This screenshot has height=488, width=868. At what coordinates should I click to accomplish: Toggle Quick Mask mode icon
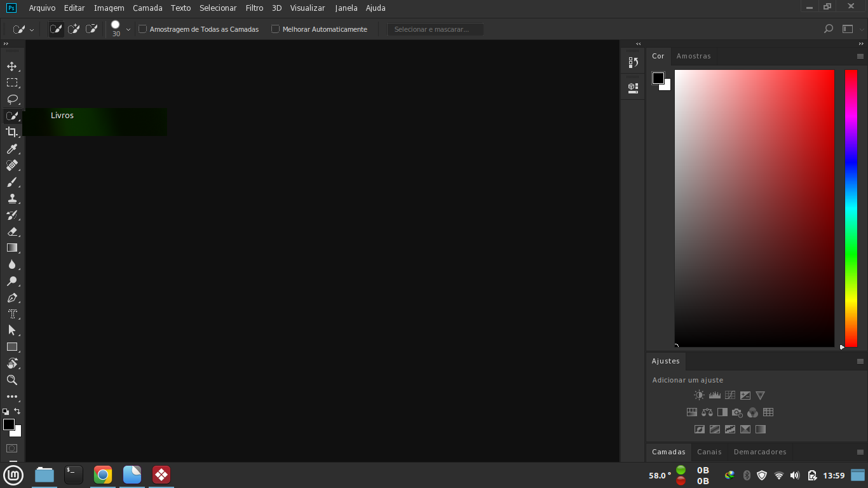tap(11, 448)
